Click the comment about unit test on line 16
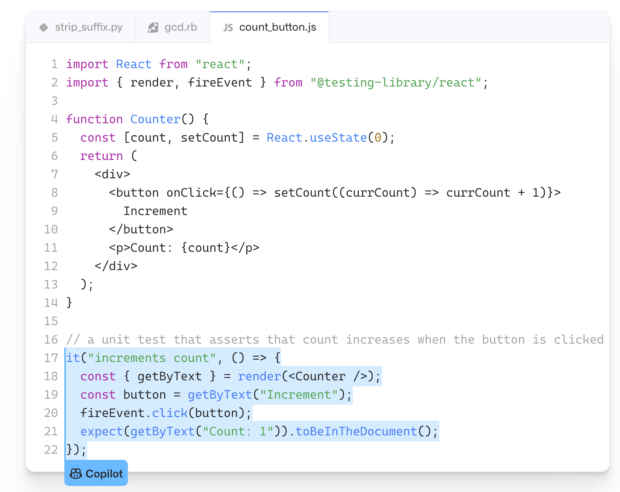The height and width of the screenshot is (492, 620). click(335, 339)
